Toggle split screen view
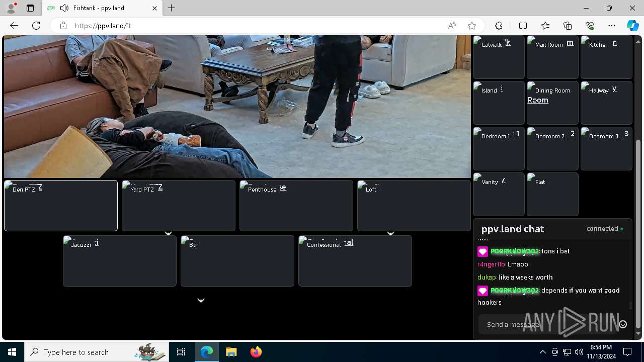Viewport: 644px width, 362px height. (x=523, y=26)
